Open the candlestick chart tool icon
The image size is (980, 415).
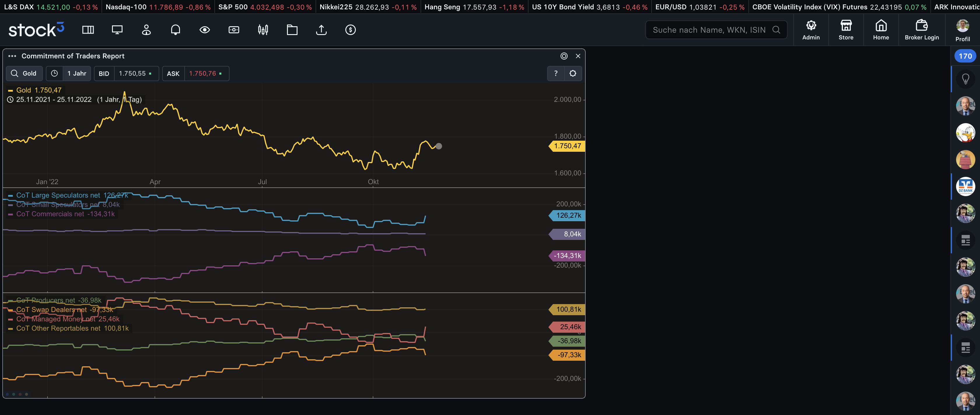click(263, 30)
